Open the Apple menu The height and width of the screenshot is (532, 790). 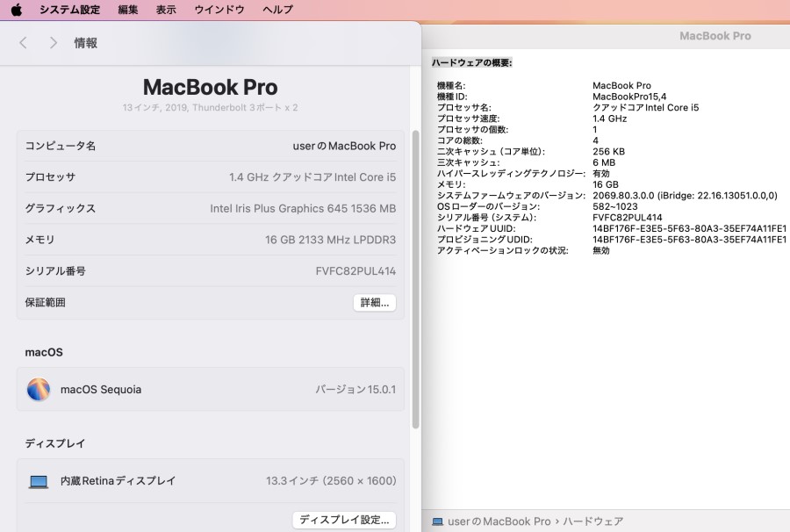[x=16, y=10]
